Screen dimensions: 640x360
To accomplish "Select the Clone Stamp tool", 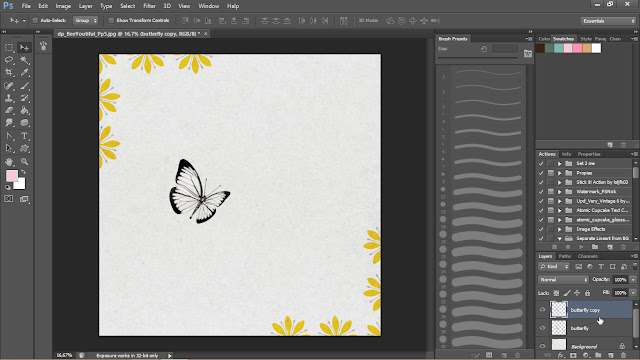I will tap(9, 98).
